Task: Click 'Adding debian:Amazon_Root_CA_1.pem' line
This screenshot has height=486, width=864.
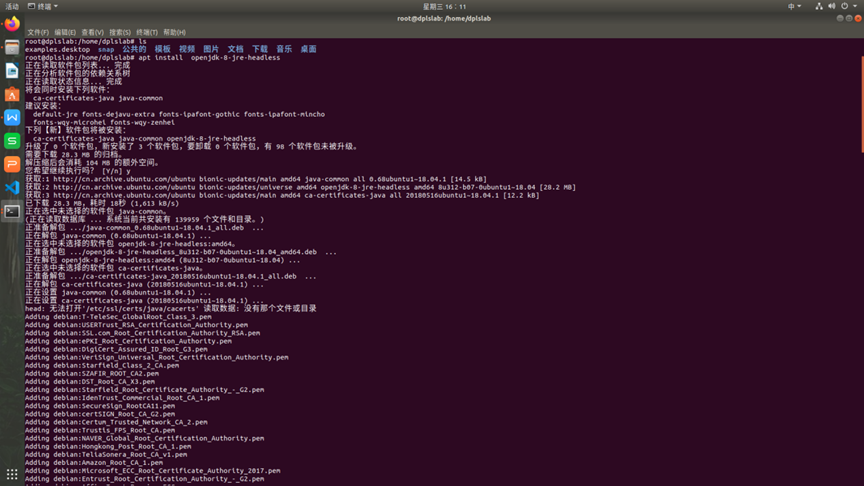Action: pos(94,463)
